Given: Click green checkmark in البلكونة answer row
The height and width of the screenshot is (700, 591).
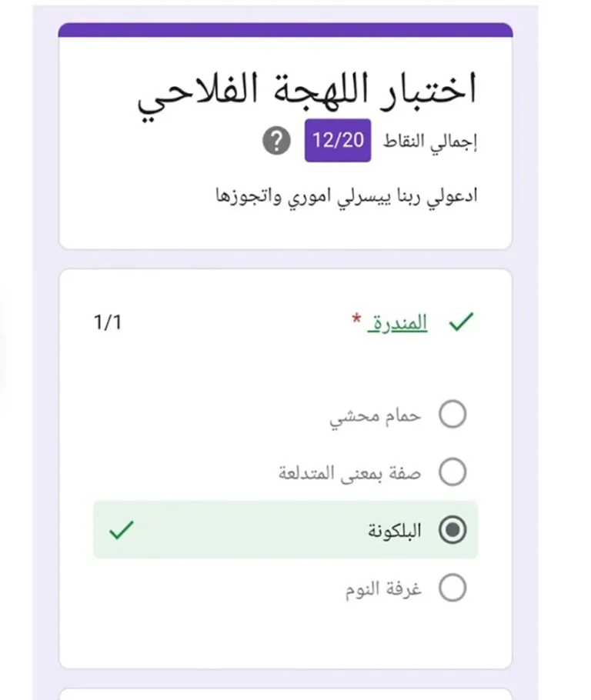Looking at the screenshot, I should 121,530.
